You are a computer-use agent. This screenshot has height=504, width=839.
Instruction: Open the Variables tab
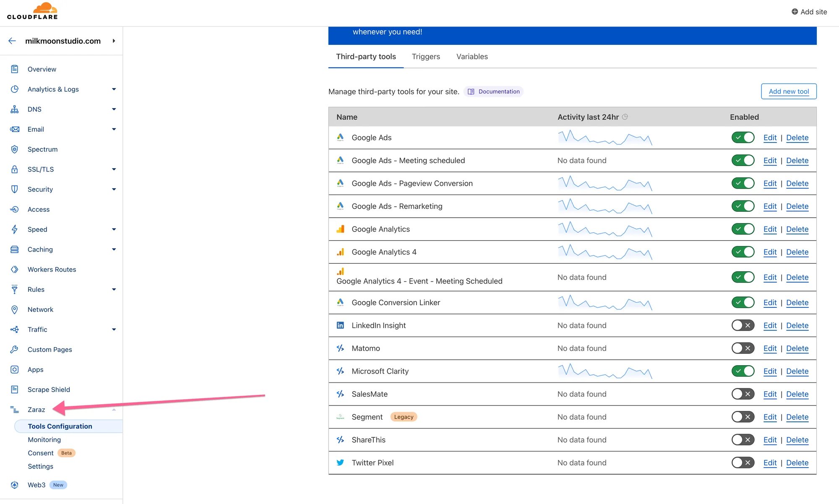[472, 57]
